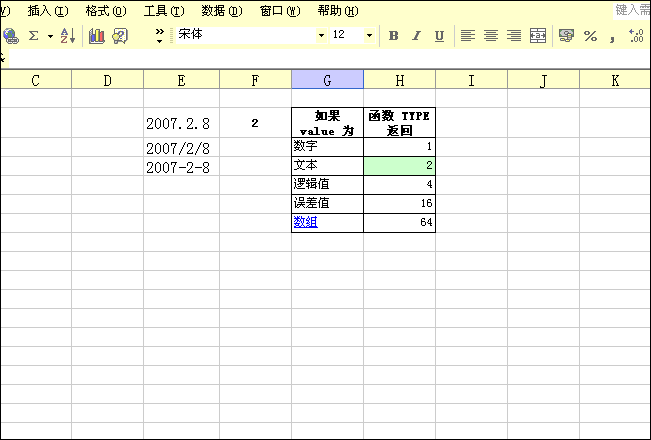This screenshot has width=651, height=440.
Task: Select the 误差值 cell
Action: (x=328, y=204)
